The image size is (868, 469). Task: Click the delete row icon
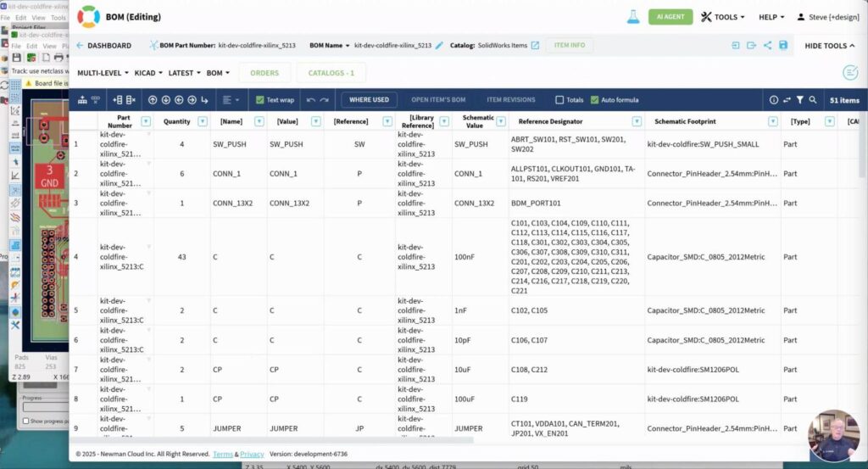point(131,100)
